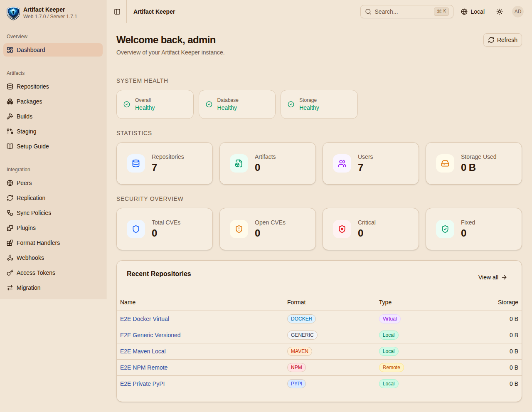This screenshot has height=412, width=532.
Task: Open the Packages sidebar item
Action: point(53,101)
